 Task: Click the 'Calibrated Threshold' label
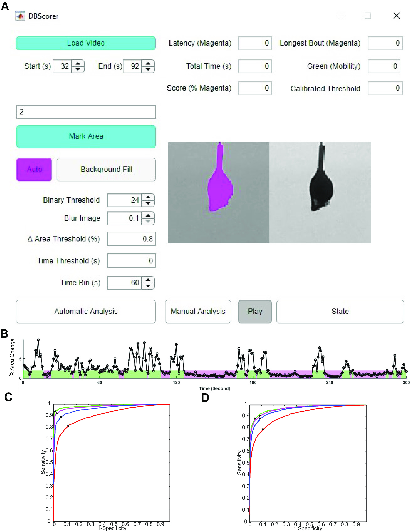click(325, 89)
